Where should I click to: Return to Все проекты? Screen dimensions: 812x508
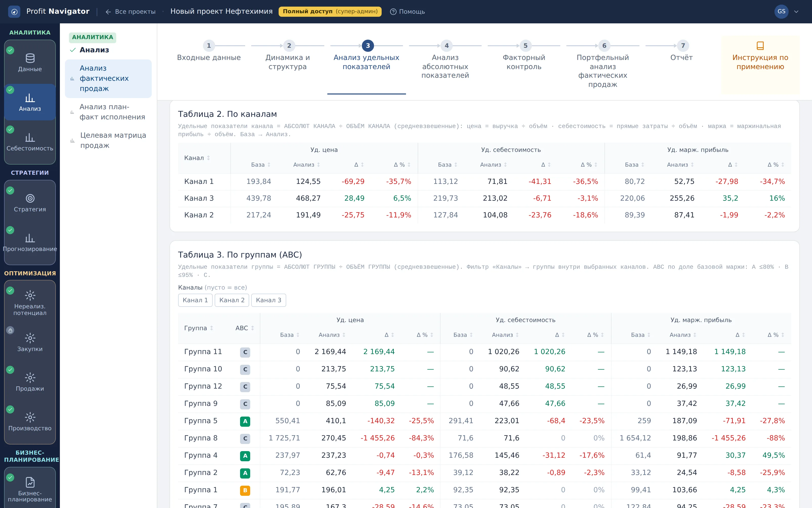[130, 12]
